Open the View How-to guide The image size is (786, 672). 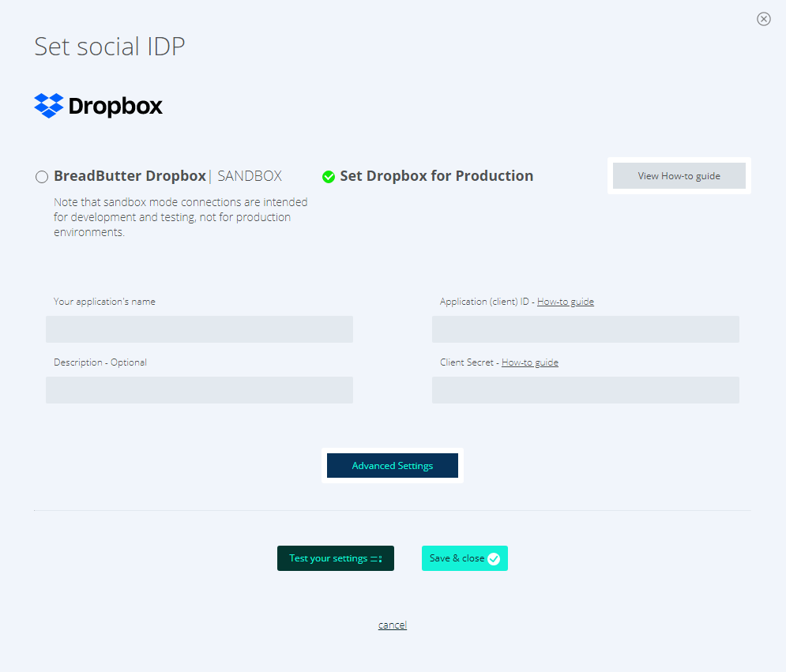tap(679, 175)
